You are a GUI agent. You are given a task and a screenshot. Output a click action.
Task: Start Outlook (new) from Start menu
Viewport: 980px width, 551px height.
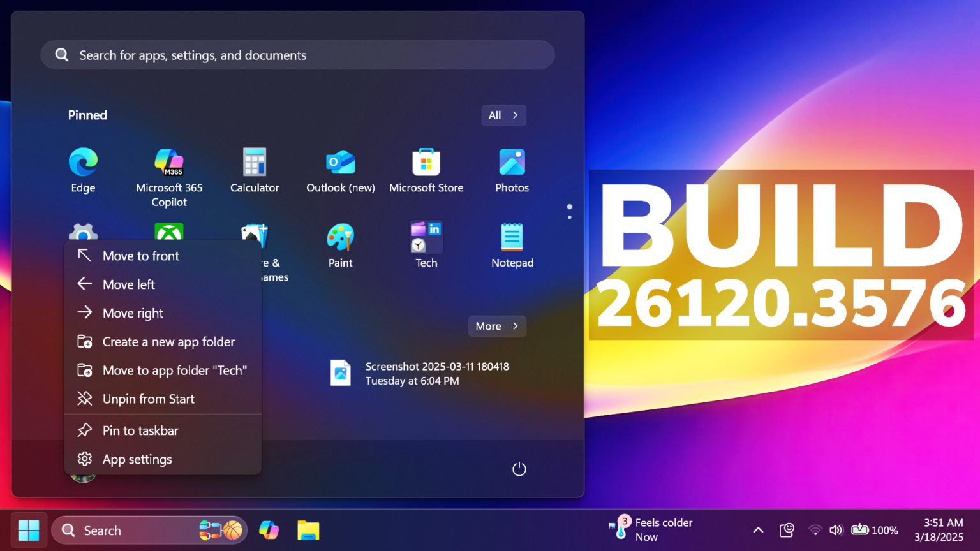coord(340,169)
